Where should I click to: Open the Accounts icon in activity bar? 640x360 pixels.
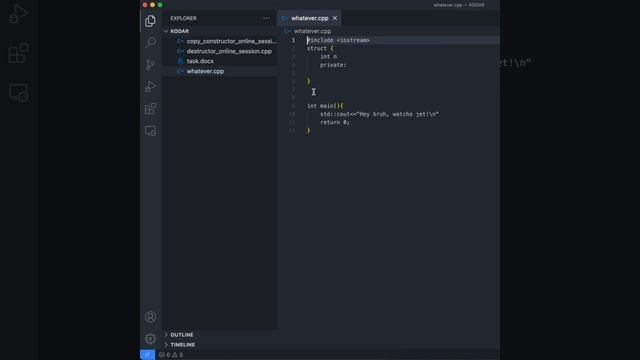(x=150, y=317)
